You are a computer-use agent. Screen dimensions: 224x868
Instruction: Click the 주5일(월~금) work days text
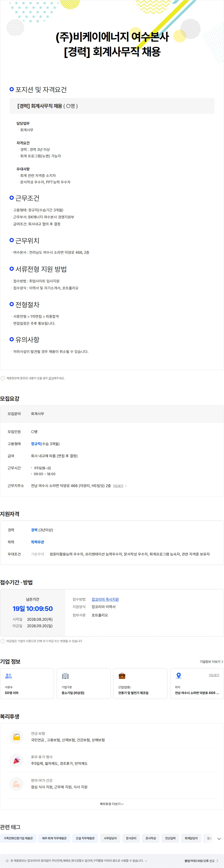tap(42, 468)
